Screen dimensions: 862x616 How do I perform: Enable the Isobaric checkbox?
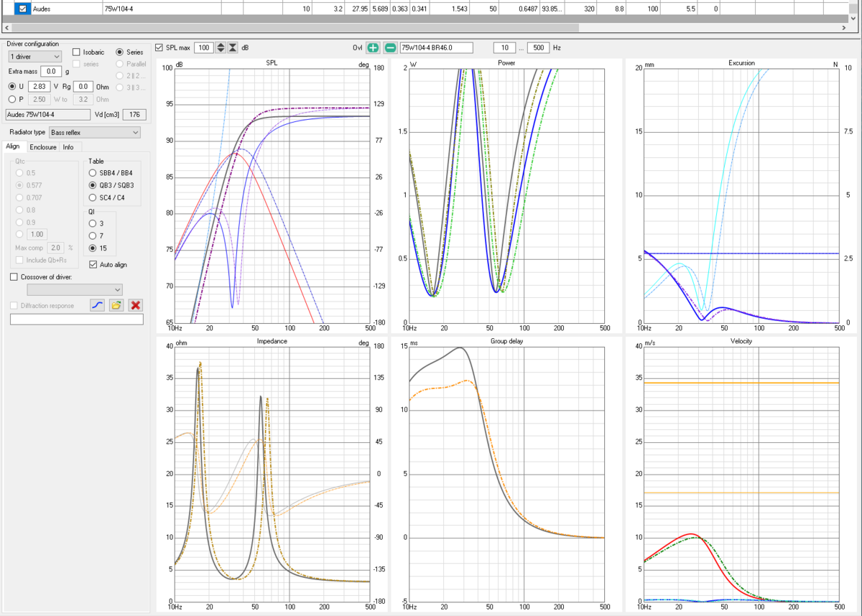(76, 52)
